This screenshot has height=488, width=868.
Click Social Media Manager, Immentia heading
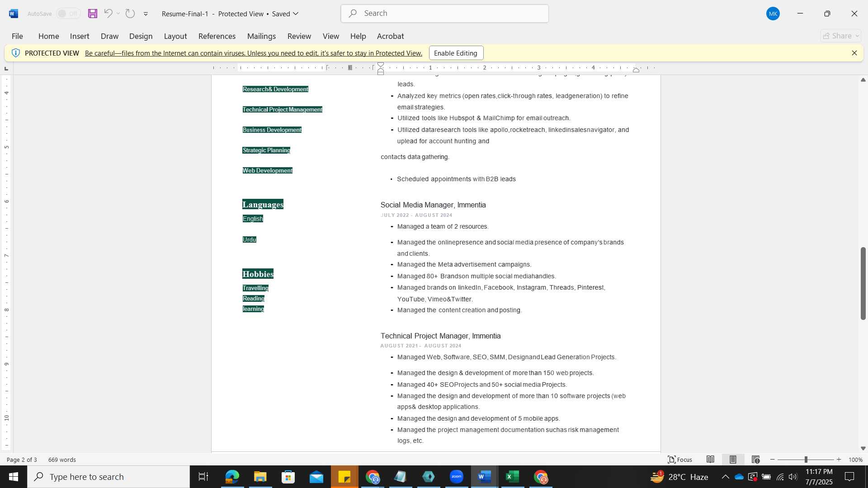point(433,205)
